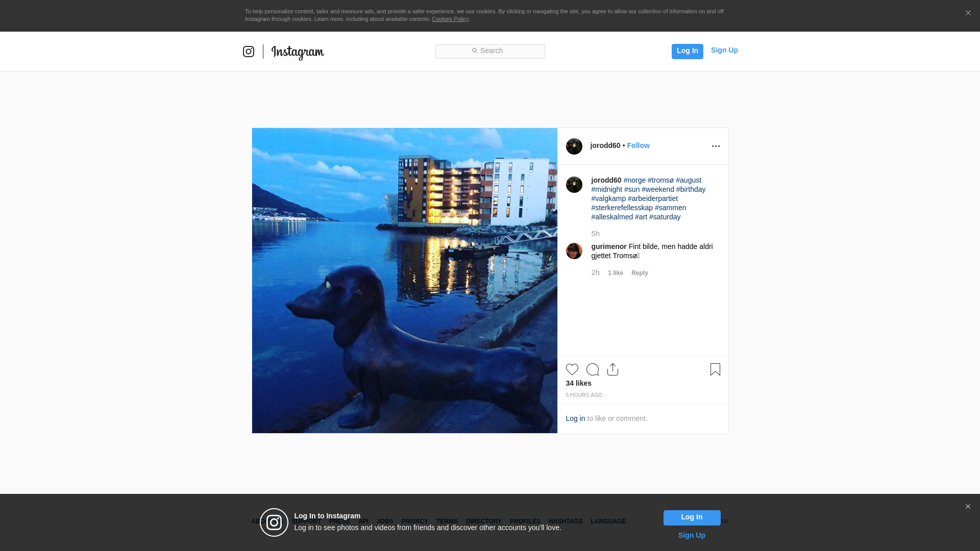The image size is (980, 551).
Task: Open the HASHTAGS footer item
Action: (x=565, y=521)
